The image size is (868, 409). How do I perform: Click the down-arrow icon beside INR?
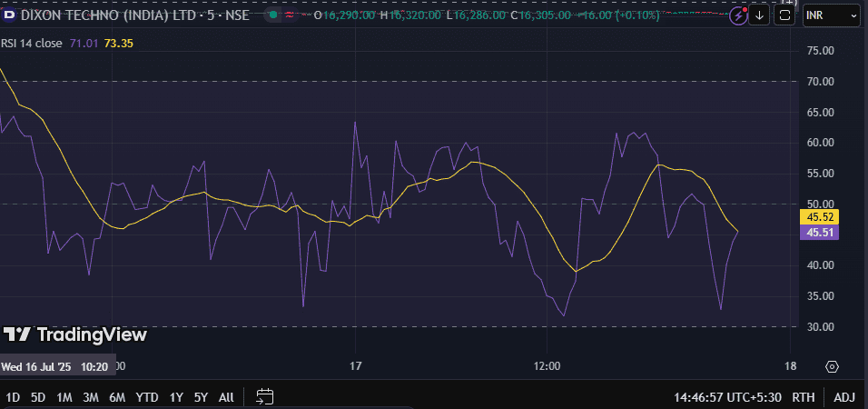[759, 15]
